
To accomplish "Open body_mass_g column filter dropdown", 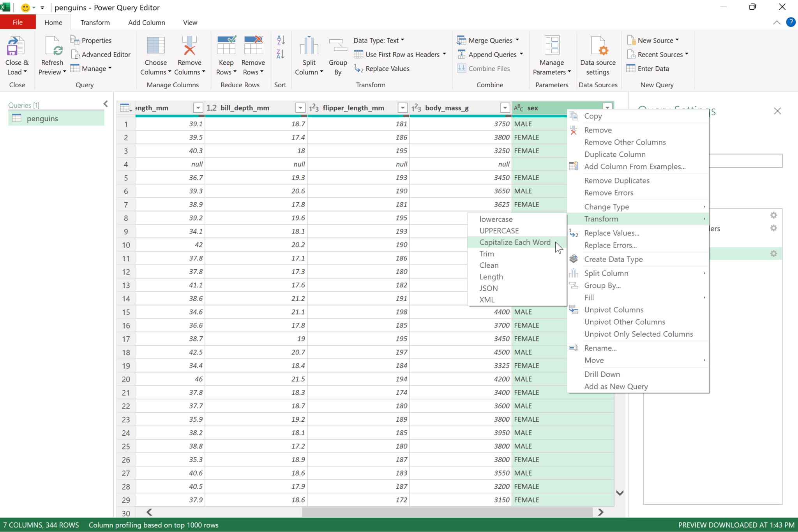I will 505,108.
